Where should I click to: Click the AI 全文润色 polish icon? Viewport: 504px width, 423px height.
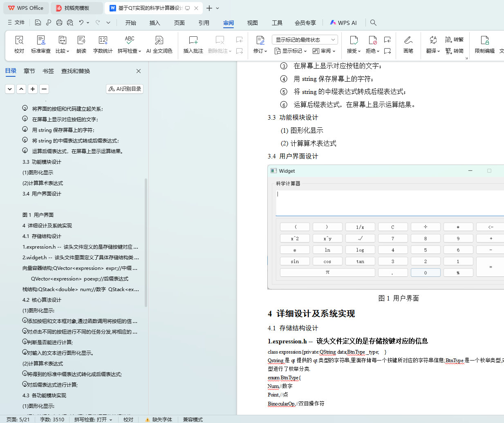159,44
